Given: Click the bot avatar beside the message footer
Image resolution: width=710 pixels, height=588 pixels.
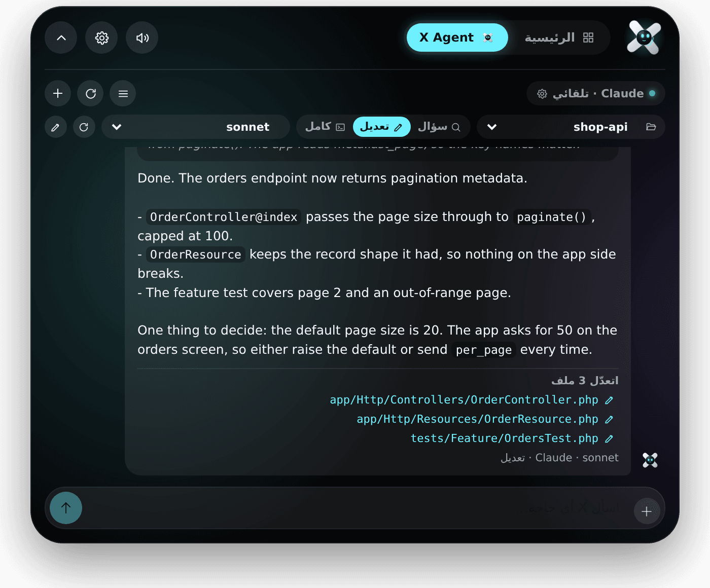Looking at the screenshot, I should [x=650, y=460].
